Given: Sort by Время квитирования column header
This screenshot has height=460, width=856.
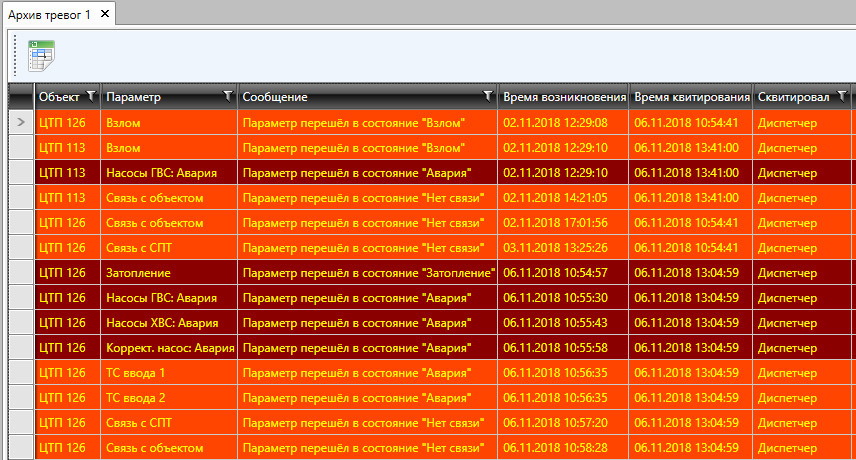Looking at the screenshot, I should (x=691, y=97).
